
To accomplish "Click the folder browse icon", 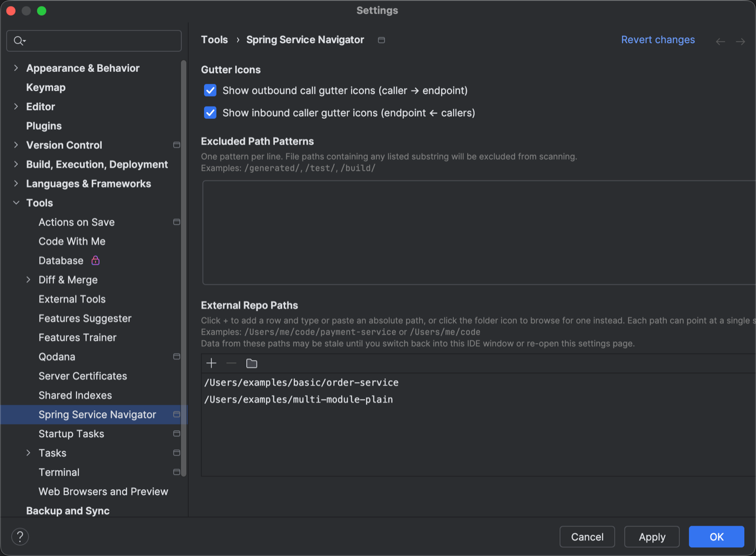I will (252, 363).
